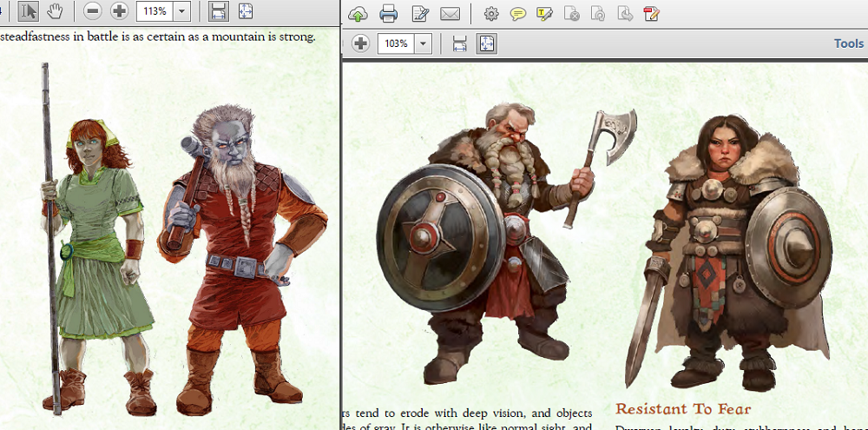Click the 'Resistant To Fear' heading
Image resolution: width=868 pixels, height=430 pixels.
coord(683,409)
